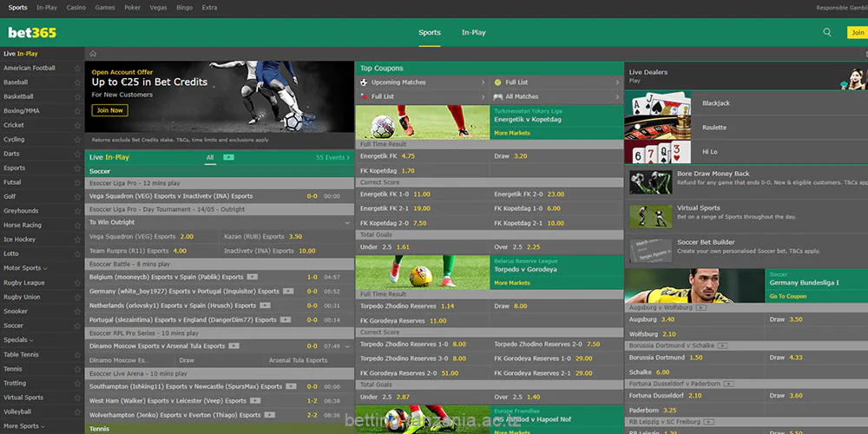Open the Bingo top menu item
This screenshot has height=434, width=868.
point(184,8)
